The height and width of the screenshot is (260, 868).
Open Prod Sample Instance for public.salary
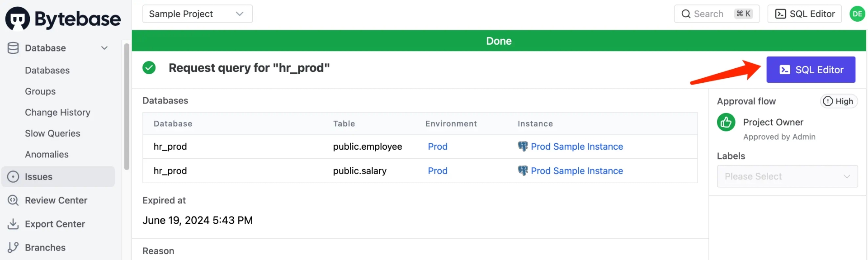(x=577, y=171)
